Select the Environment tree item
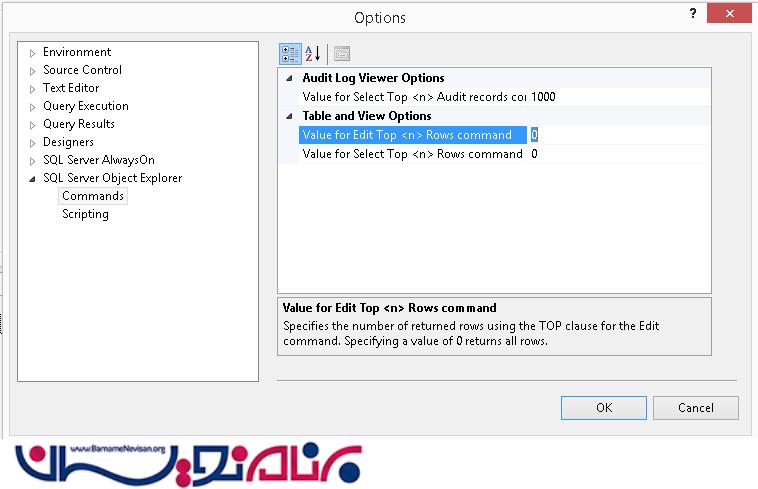This screenshot has width=758, height=489. [x=77, y=52]
